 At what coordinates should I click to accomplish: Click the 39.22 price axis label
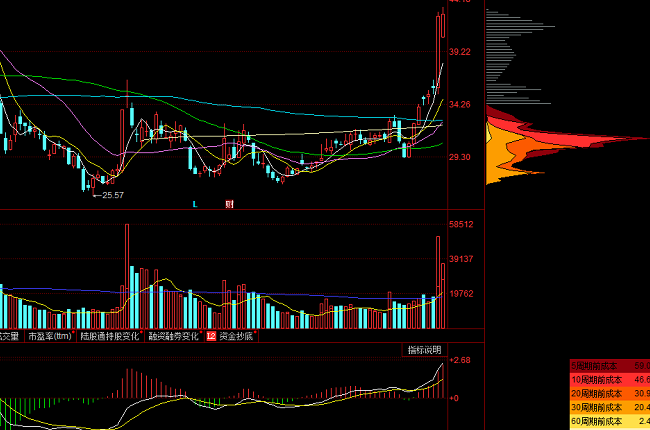click(x=460, y=51)
